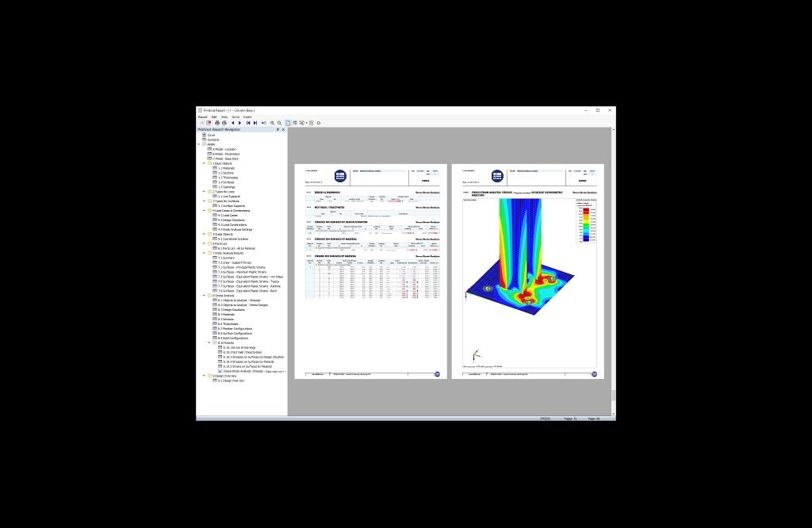Collapse the 8.10 Results subfolder
The image size is (812, 528).
209,342
